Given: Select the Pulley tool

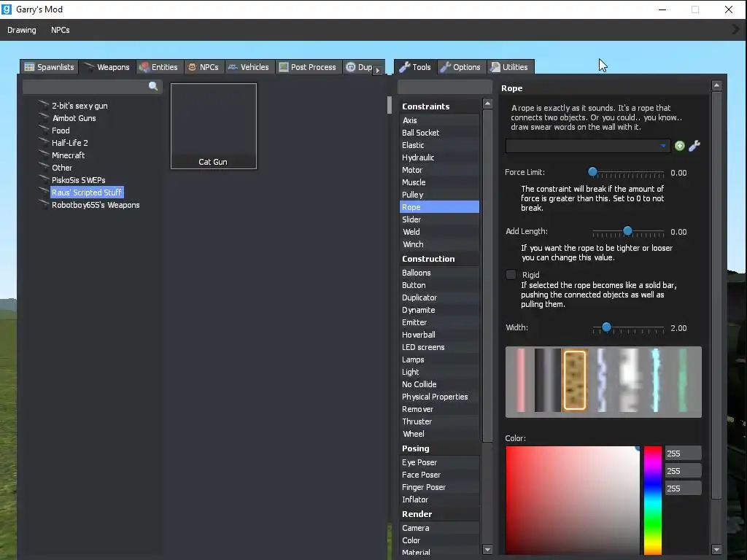Looking at the screenshot, I should point(439,195).
